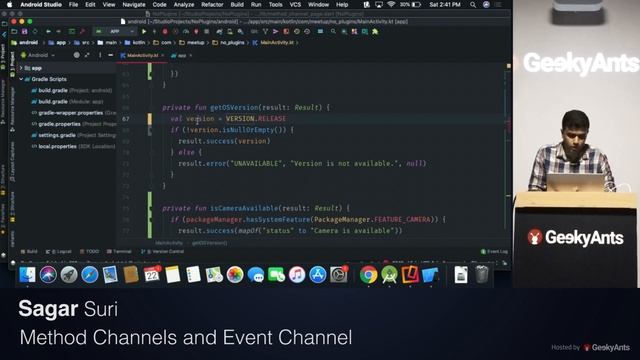Click the Save All toolbar icon
Image resolution: width=640 pixels, height=360 pixels.
pyautogui.click(x=24, y=31)
